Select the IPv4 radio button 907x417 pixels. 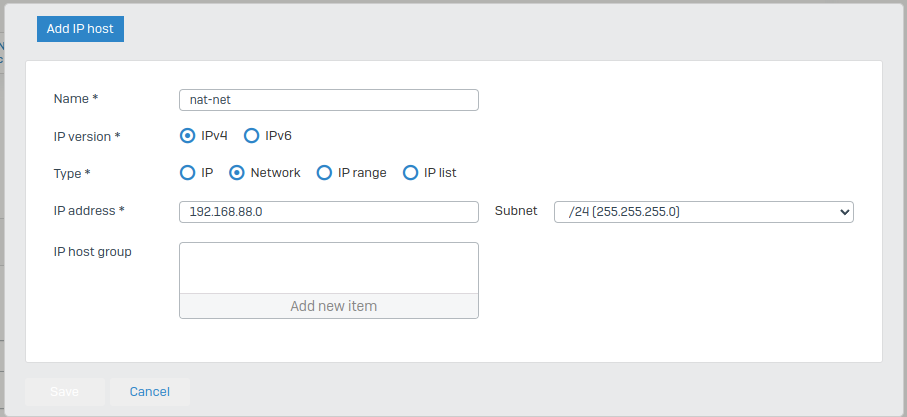pyautogui.click(x=187, y=136)
